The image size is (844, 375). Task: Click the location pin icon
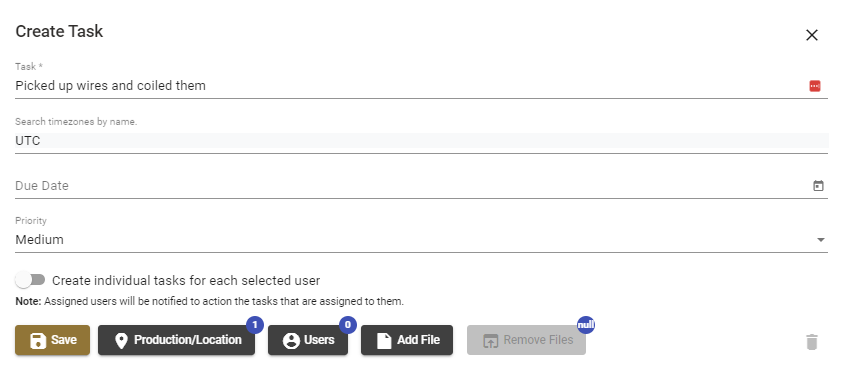[x=121, y=341]
